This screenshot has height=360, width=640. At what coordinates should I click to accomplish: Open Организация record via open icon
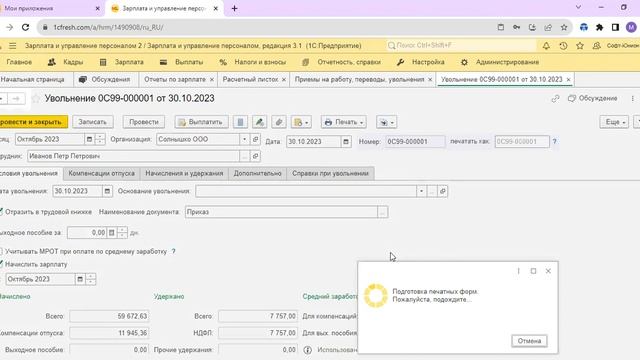pyautogui.click(x=256, y=139)
